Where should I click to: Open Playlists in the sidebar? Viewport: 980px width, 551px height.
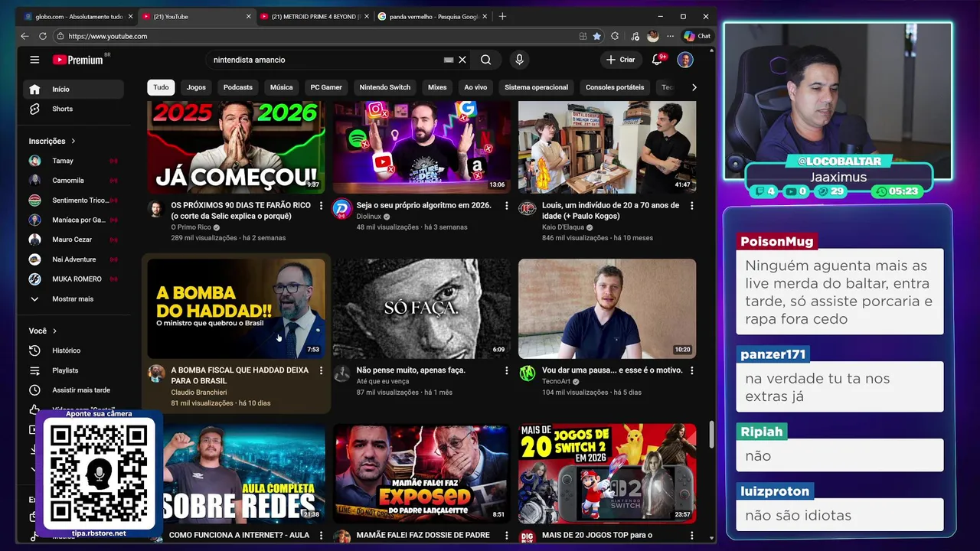pyautogui.click(x=73, y=370)
